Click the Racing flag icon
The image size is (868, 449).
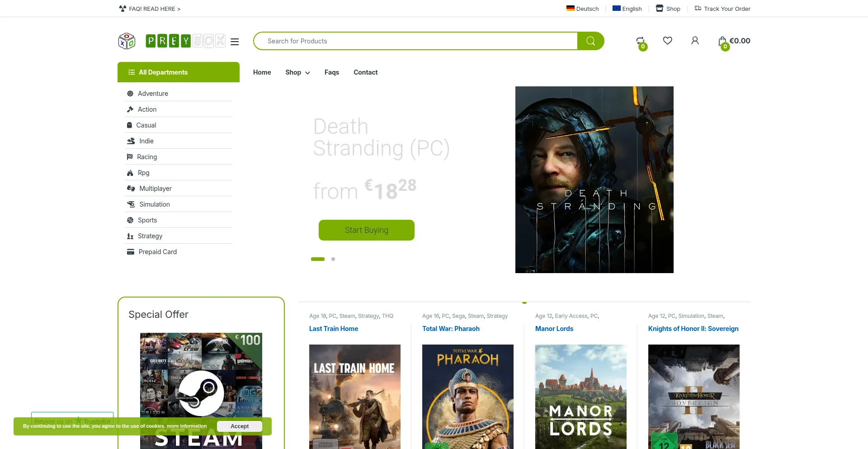[x=130, y=157]
